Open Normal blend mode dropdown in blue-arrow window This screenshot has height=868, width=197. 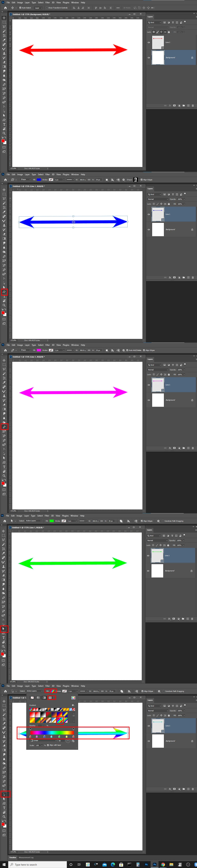click(x=158, y=199)
